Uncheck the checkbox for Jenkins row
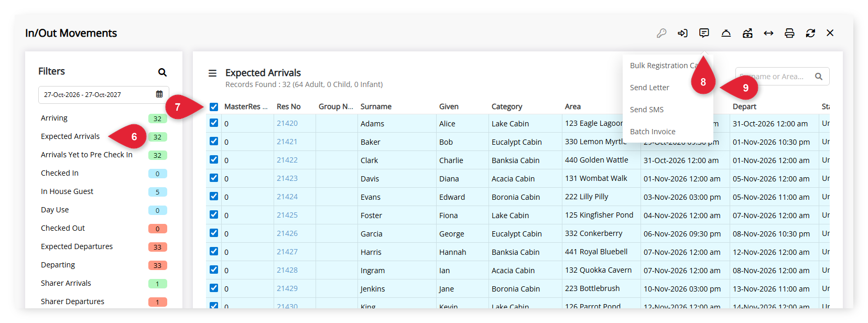The width and height of the screenshot is (868, 323). tap(214, 288)
